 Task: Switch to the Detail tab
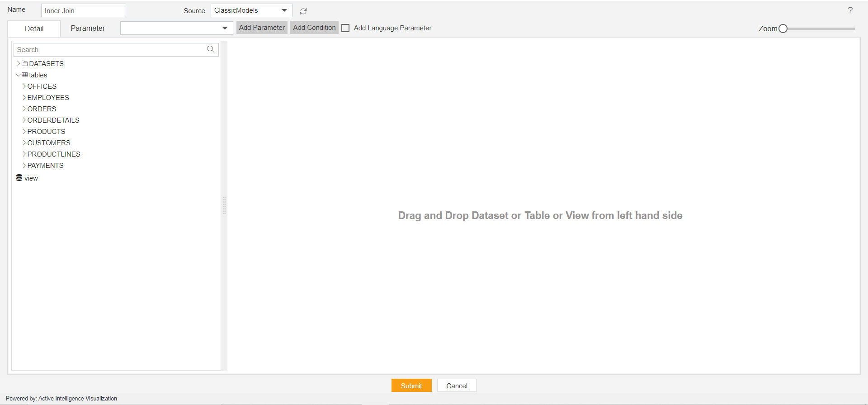[34, 29]
